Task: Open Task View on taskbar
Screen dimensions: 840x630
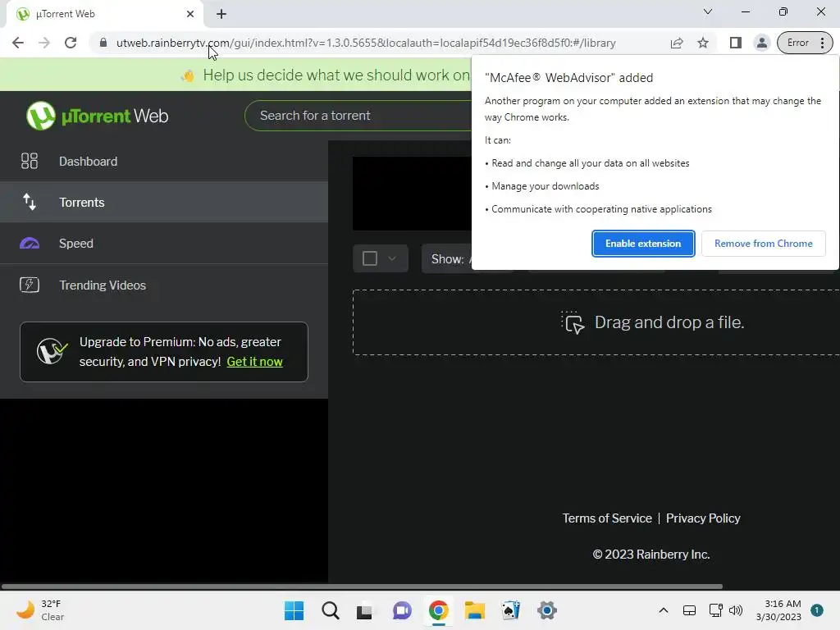Action: (365, 610)
